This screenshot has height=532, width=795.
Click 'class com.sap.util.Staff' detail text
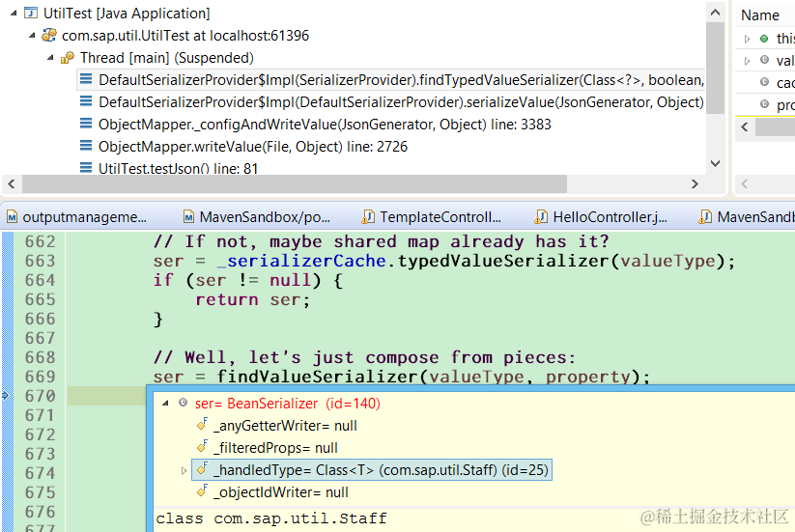(x=271, y=518)
